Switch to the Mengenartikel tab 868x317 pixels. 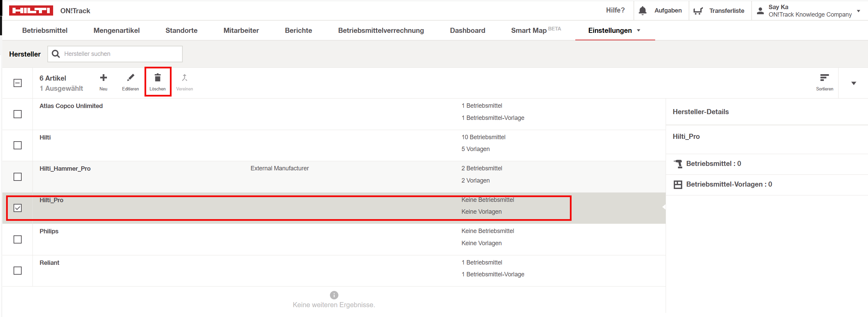point(116,30)
